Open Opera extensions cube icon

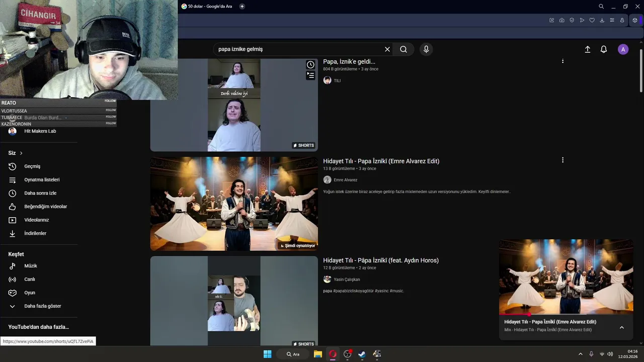coord(635,20)
